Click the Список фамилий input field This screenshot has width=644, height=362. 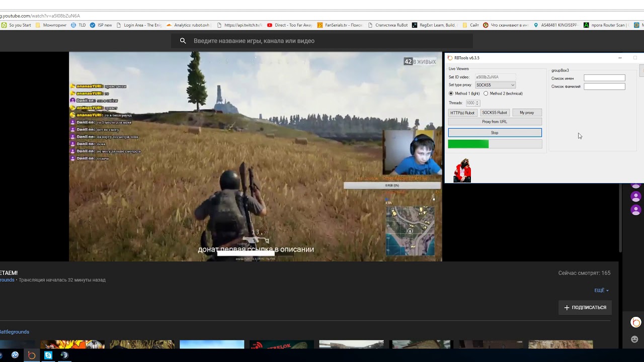(x=604, y=86)
